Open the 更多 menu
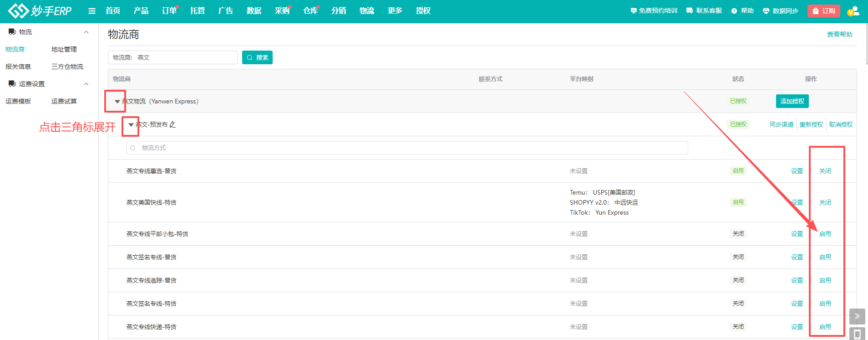868x340 pixels. [395, 11]
